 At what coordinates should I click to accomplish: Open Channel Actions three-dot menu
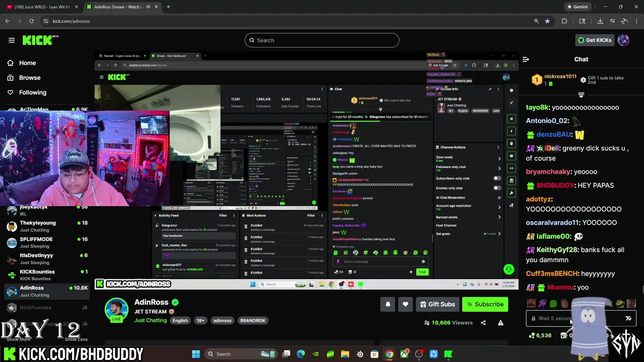tap(498, 147)
